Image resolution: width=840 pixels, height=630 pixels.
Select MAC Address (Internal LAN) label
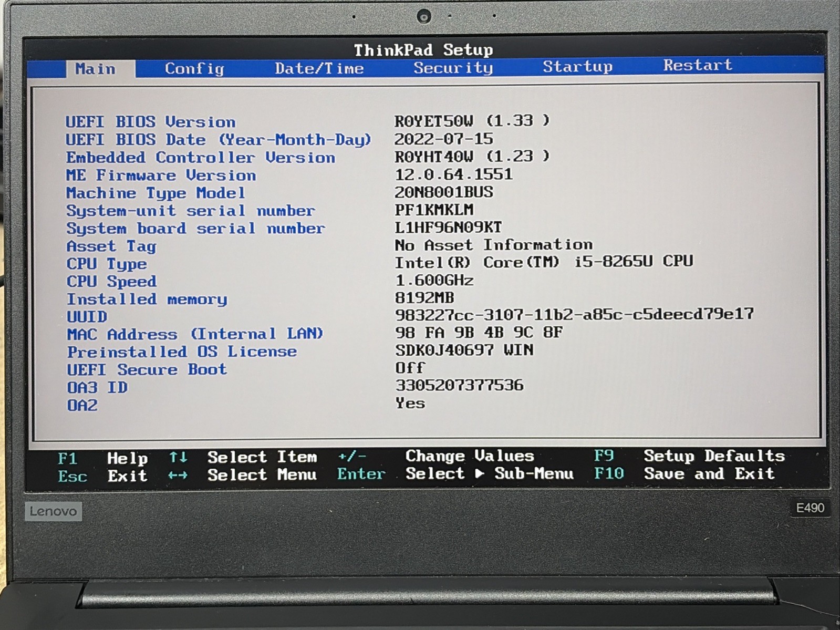click(x=195, y=334)
